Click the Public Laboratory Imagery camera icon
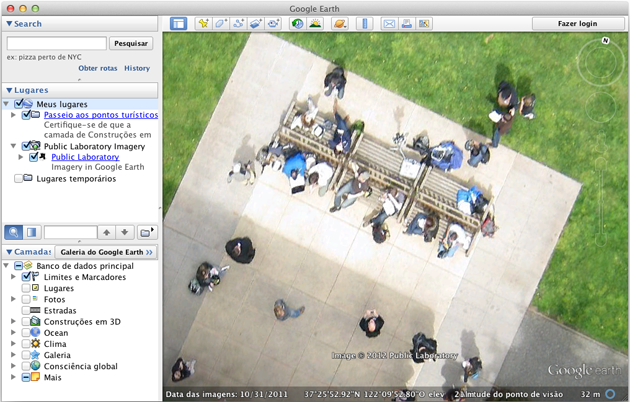630x402 pixels. (x=35, y=145)
